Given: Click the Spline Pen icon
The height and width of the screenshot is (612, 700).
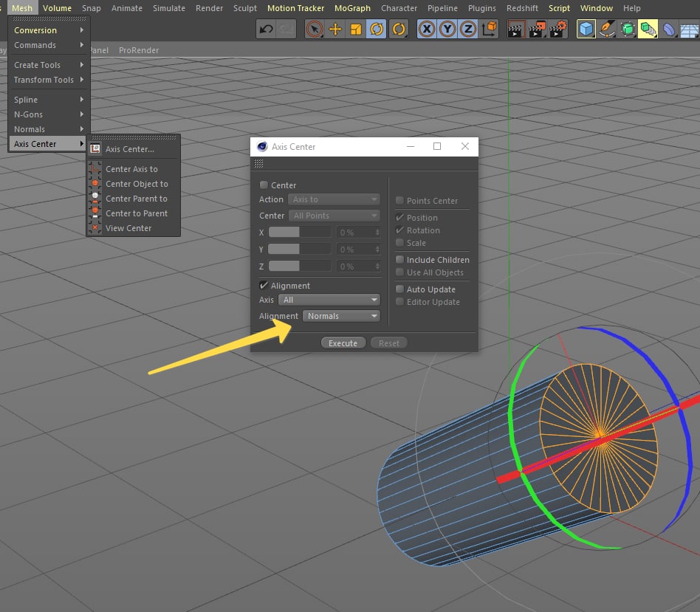Looking at the screenshot, I should pos(607,30).
